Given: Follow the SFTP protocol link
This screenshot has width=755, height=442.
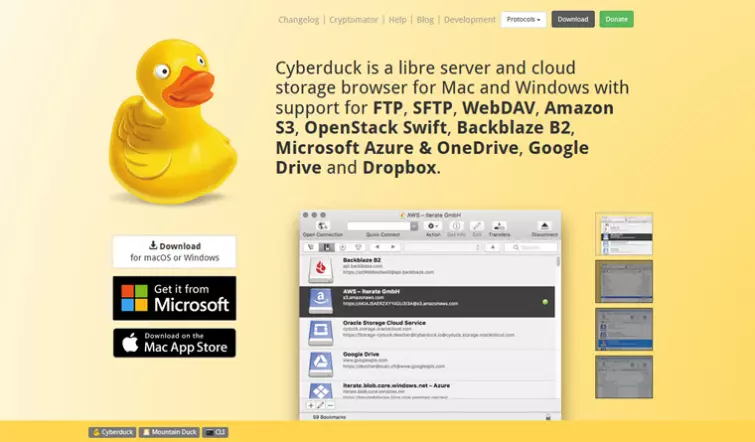Looking at the screenshot, I should [432, 108].
